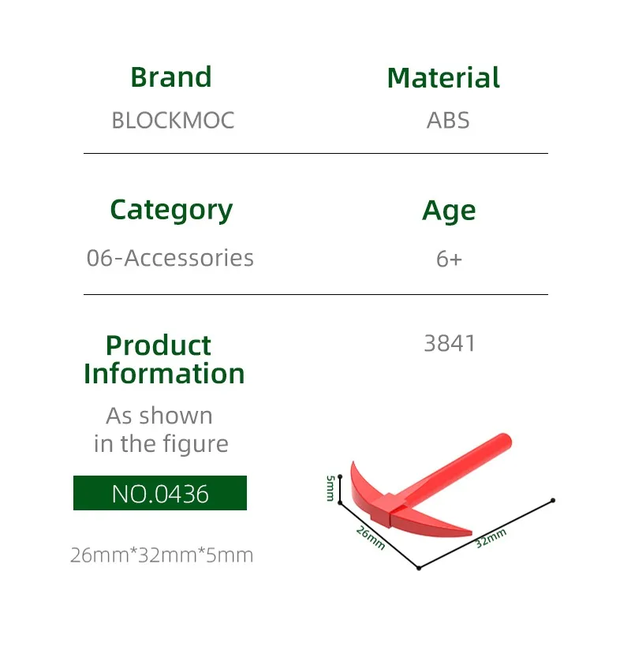Click the part number 3841

(x=450, y=344)
